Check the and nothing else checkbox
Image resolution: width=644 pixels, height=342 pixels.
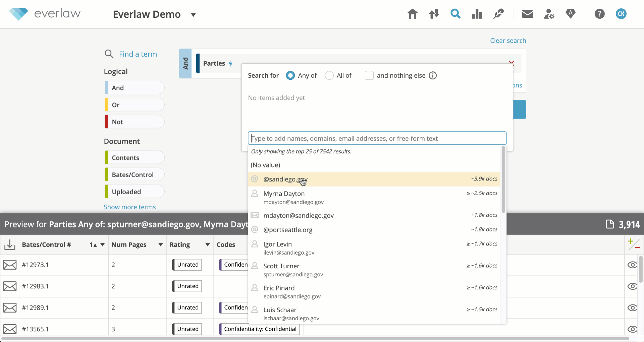pos(369,75)
